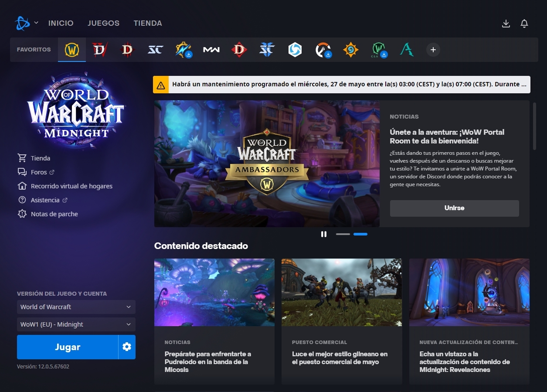Open Heroes of the Storm icon

coord(295,50)
